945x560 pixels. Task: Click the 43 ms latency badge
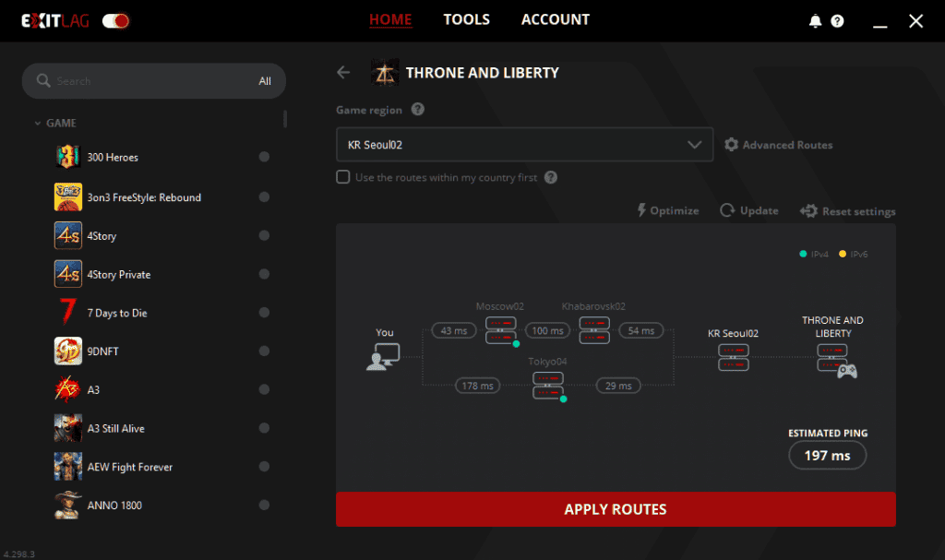pyautogui.click(x=454, y=330)
